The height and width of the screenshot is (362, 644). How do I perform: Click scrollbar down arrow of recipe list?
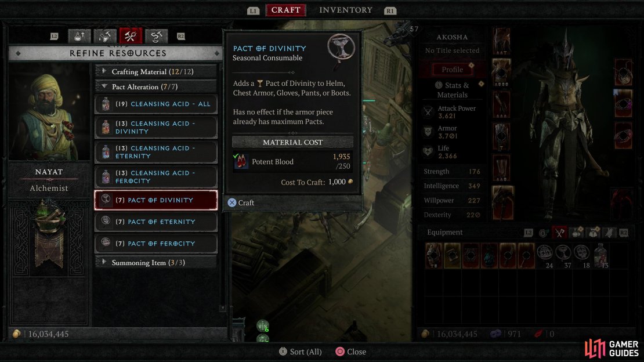coord(223,307)
